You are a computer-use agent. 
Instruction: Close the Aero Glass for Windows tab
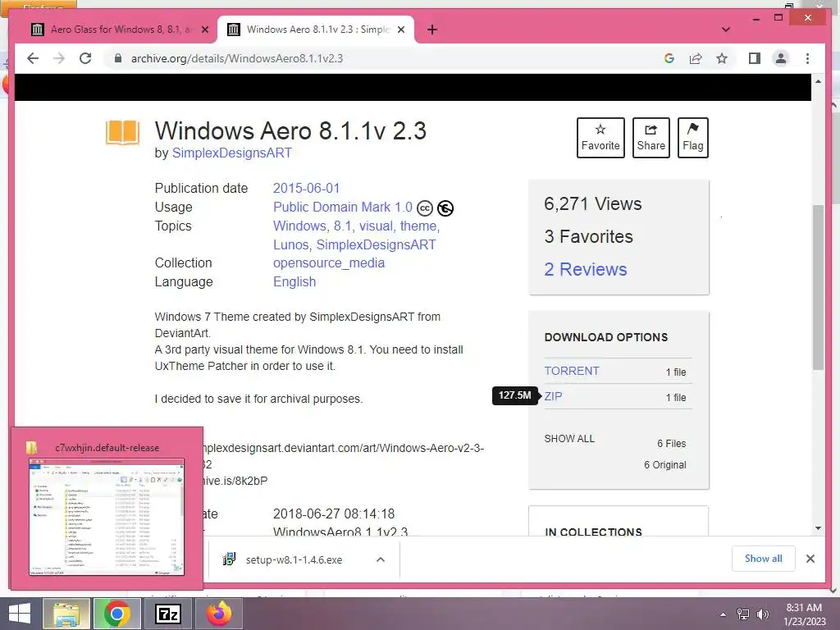204,30
